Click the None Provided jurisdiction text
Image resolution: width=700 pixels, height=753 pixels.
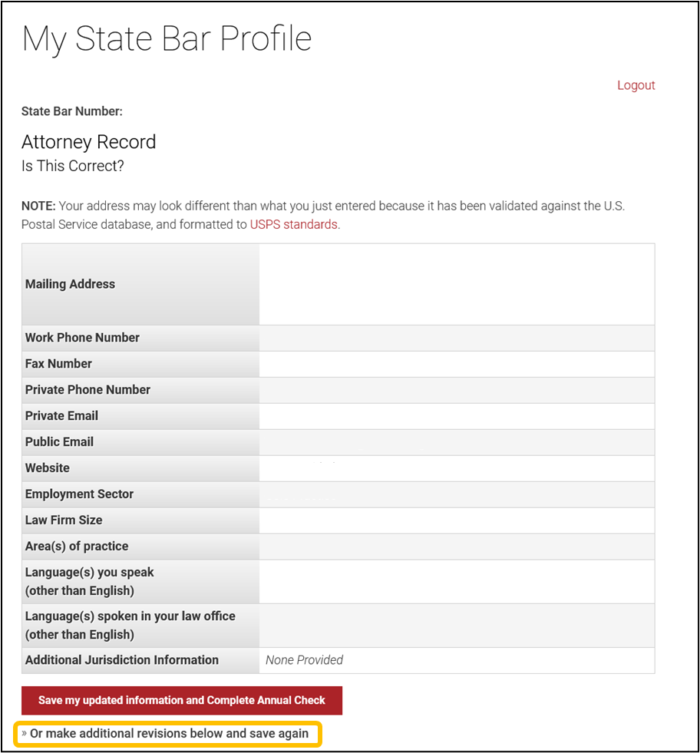(303, 660)
